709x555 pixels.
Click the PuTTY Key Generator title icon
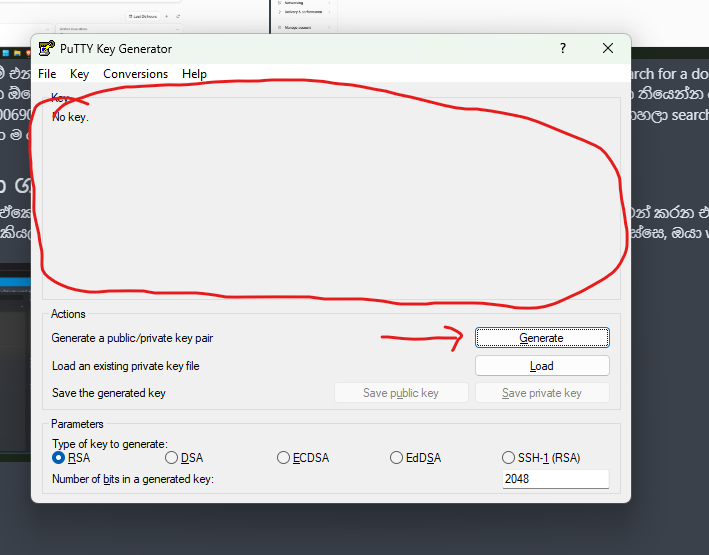tap(47, 48)
